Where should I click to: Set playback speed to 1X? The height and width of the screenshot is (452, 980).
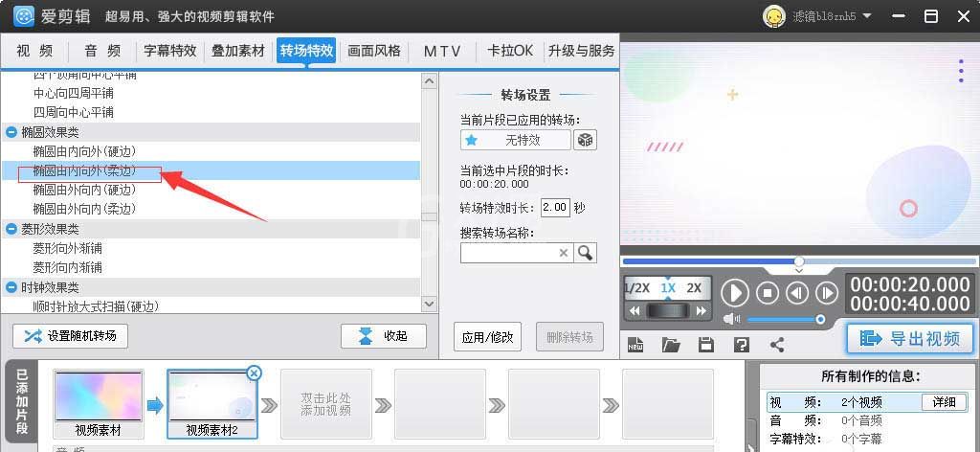pyautogui.click(x=668, y=288)
